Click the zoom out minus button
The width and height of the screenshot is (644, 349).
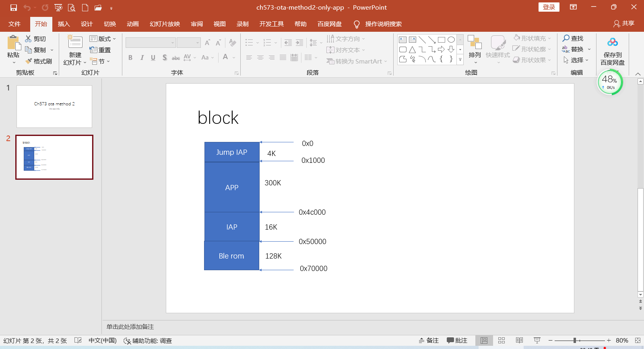pyautogui.click(x=551, y=341)
